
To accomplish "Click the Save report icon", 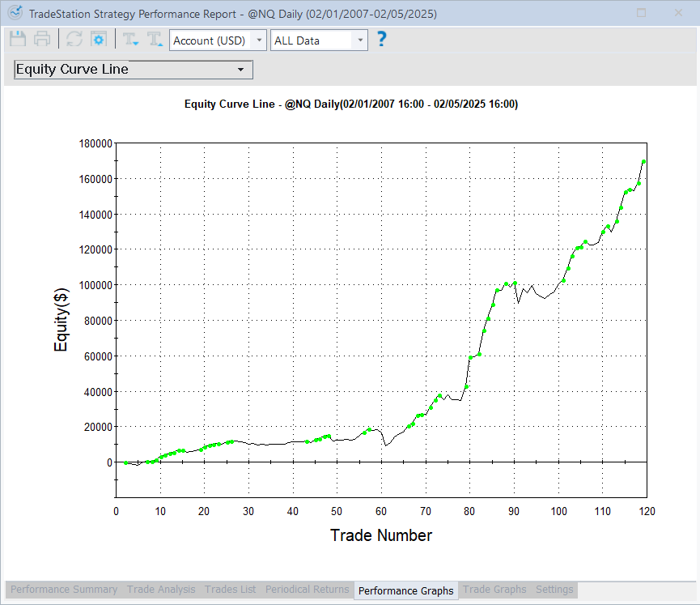I will pos(18,40).
